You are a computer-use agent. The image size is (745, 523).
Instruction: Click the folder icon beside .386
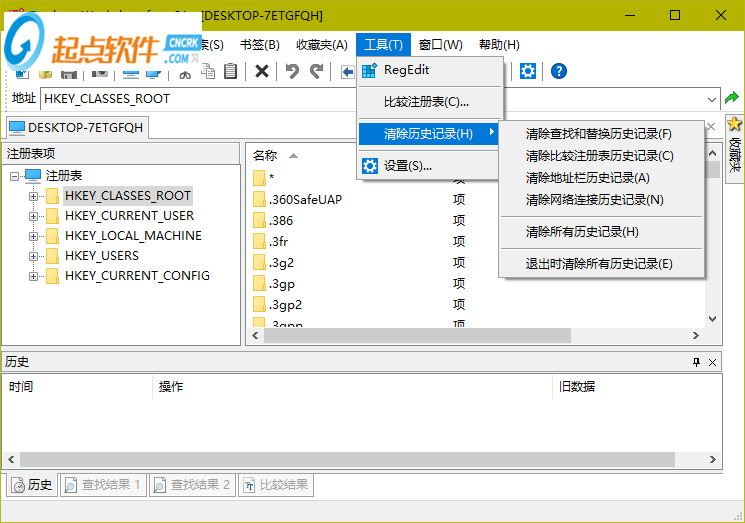(x=259, y=220)
